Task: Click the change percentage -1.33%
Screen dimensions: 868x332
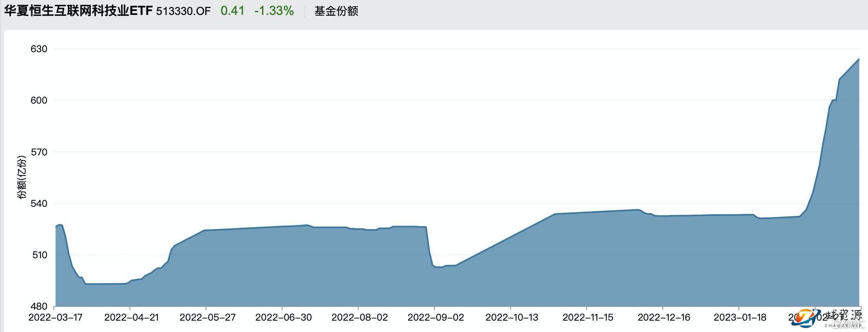Action: click(274, 11)
